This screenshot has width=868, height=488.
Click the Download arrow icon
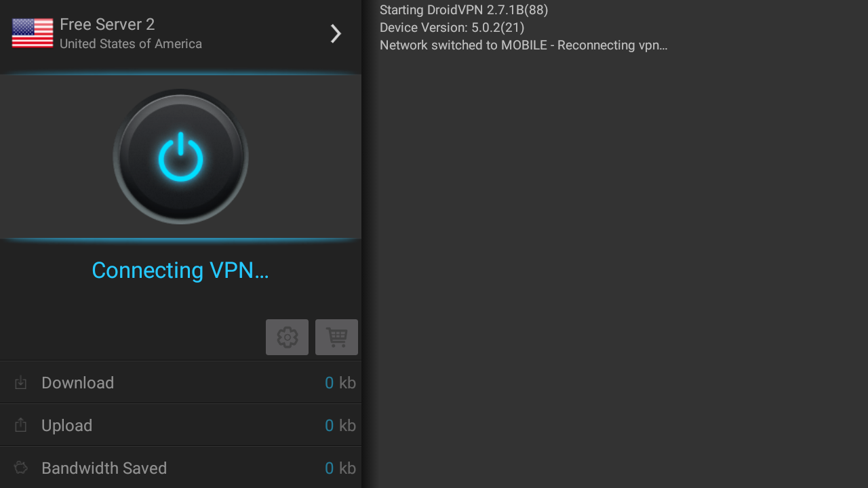pyautogui.click(x=21, y=383)
